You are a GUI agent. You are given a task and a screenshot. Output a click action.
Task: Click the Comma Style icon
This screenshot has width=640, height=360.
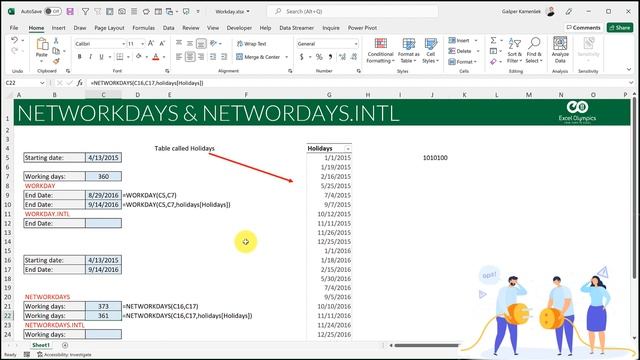point(330,57)
